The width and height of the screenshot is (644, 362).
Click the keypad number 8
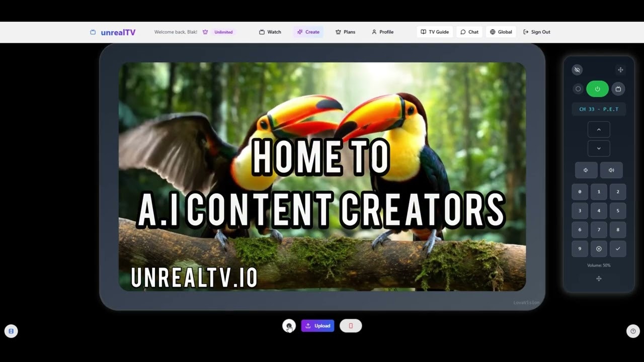(618, 230)
